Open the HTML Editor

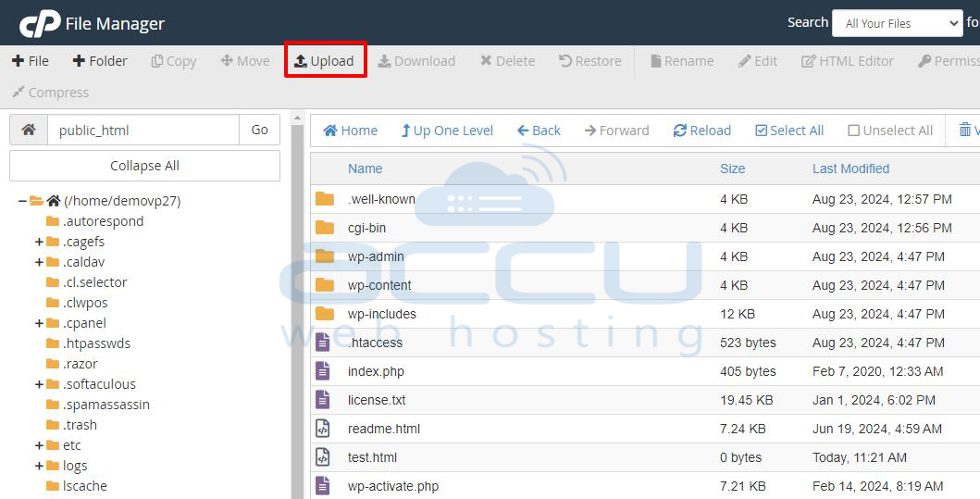848,61
